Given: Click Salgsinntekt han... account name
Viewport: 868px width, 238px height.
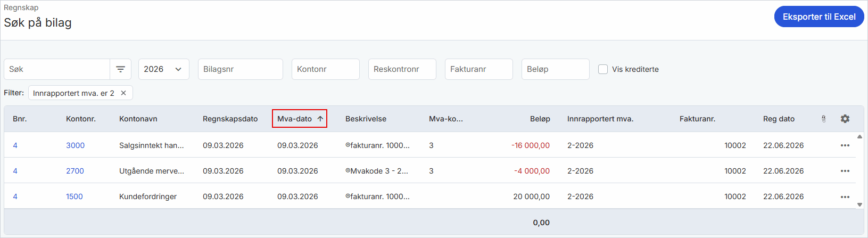Looking at the screenshot, I should (x=152, y=145).
